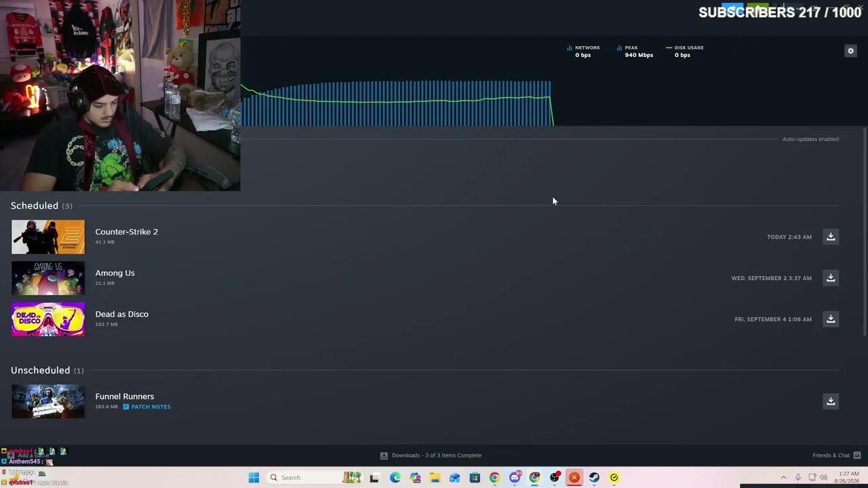The image size is (868, 488).
Task: Click the Fri, September 4 1:06 AM time
Action: click(x=773, y=319)
